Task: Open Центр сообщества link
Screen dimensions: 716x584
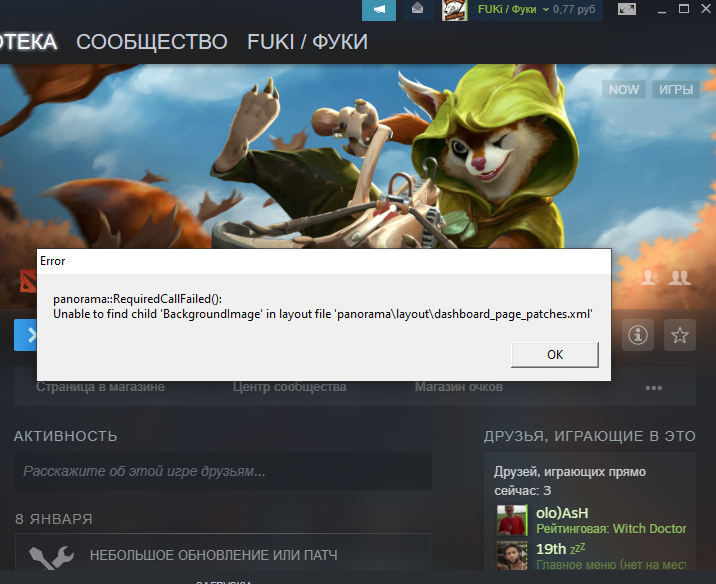Action: [x=290, y=387]
